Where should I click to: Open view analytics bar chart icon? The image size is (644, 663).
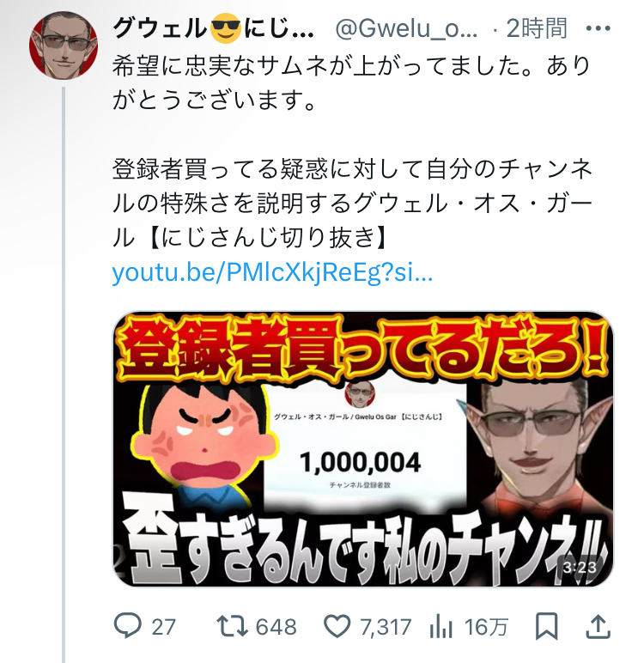(x=441, y=627)
